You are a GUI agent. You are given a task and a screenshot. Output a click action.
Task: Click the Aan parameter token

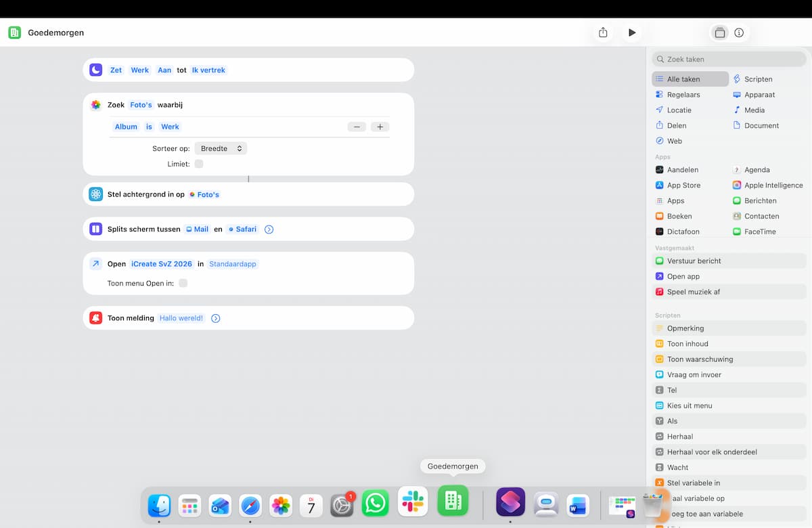coord(164,70)
